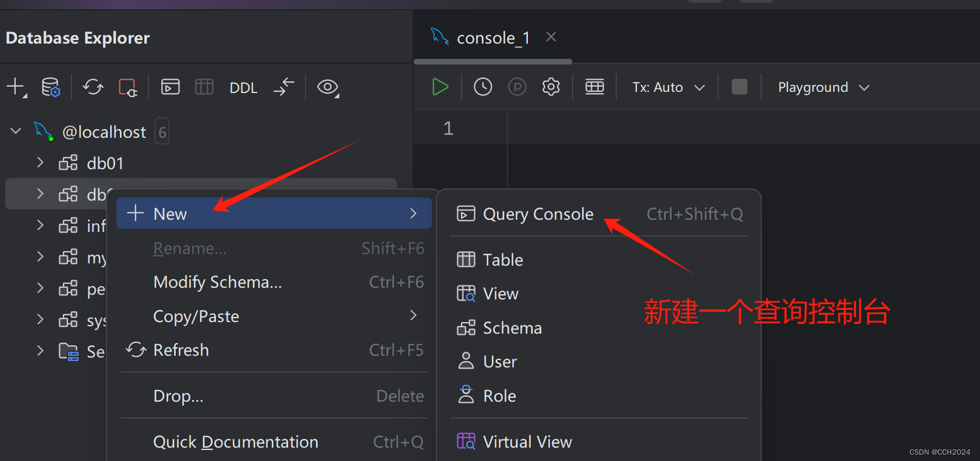Open query execution history clock icon

click(x=482, y=86)
